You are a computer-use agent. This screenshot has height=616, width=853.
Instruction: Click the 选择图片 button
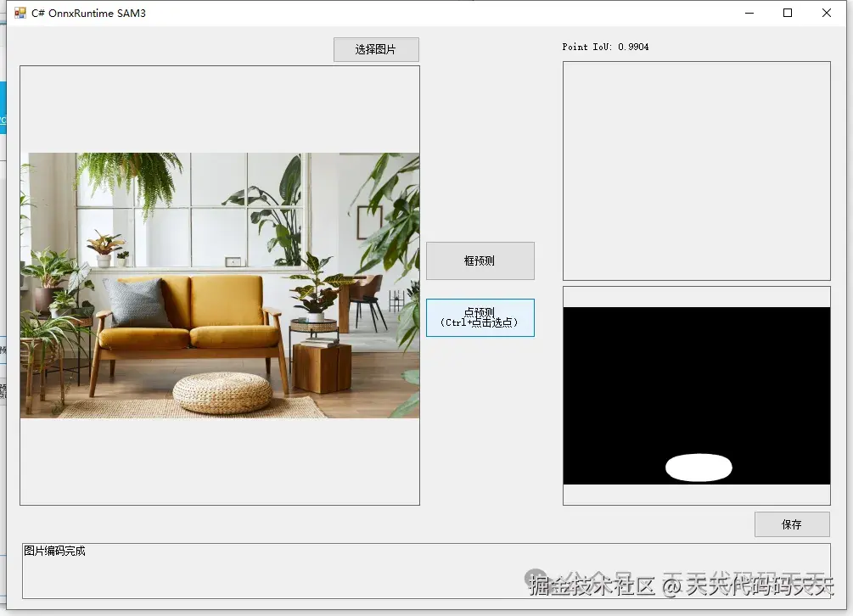pos(376,49)
